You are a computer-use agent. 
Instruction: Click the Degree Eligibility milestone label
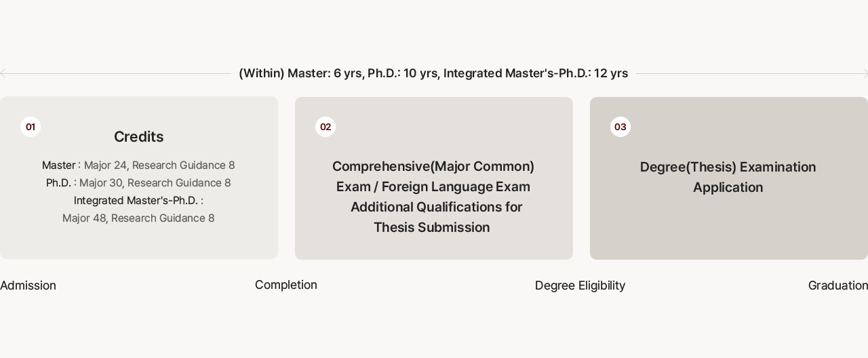pyautogui.click(x=580, y=285)
